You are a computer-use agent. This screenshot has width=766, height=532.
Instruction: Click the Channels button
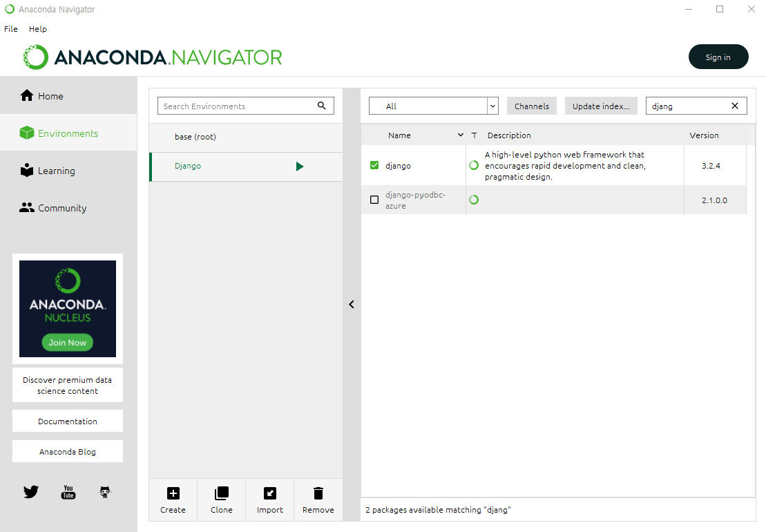[x=532, y=106]
